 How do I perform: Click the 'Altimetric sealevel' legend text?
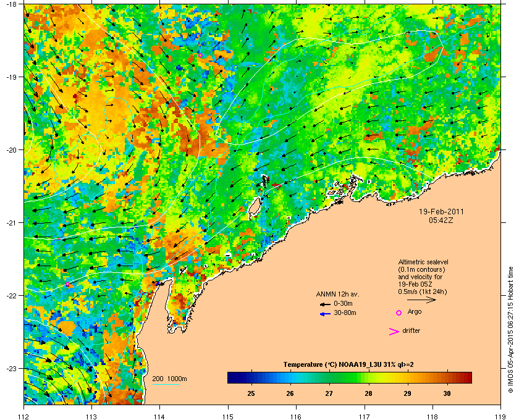coord(423,262)
